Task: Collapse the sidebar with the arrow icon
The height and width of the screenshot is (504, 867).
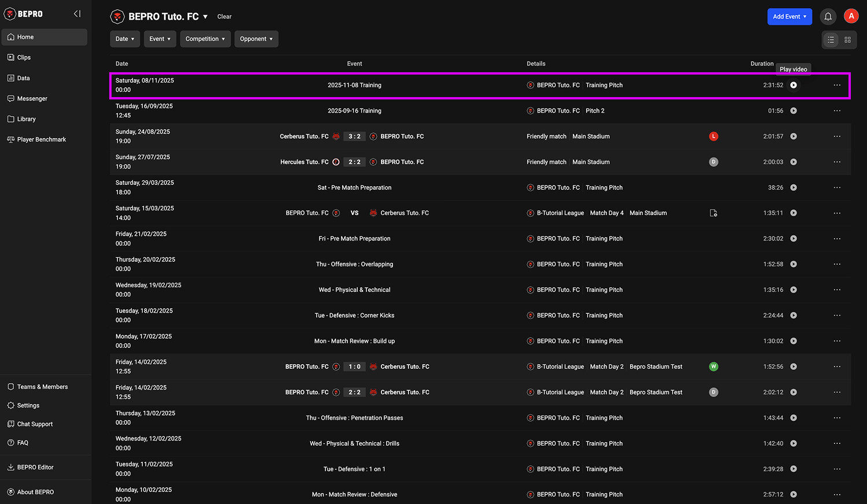Action: [77, 14]
